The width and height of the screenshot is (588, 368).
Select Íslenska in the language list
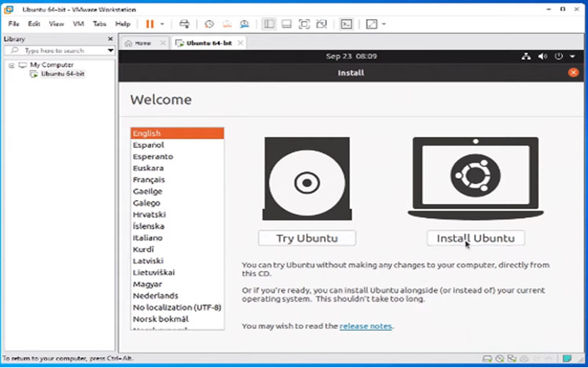coord(177,226)
